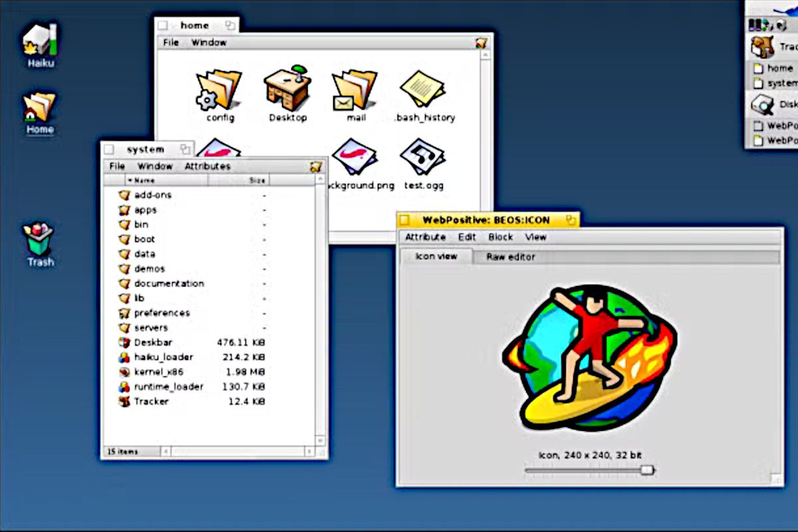
Task: Select the background.png image icon
Action: click(355, 157)
